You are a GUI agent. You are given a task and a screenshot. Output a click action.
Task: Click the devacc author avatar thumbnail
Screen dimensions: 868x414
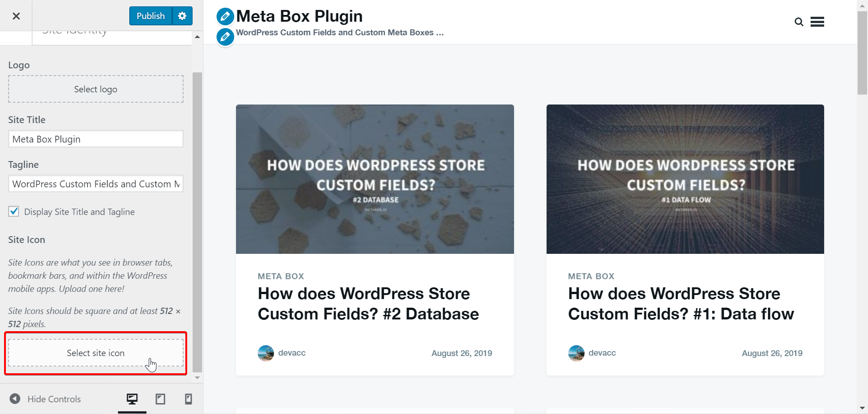[266, 353]
